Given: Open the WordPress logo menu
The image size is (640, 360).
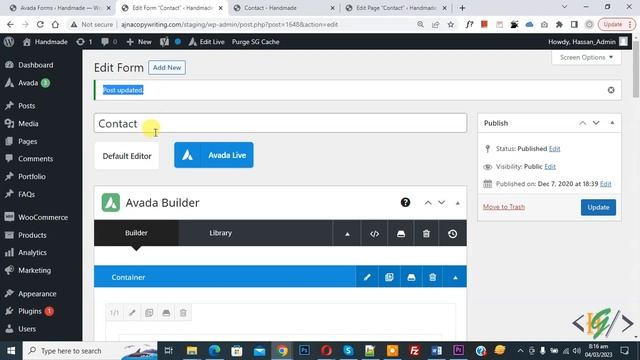Looking at the screenshot, I should coord(9,42).
